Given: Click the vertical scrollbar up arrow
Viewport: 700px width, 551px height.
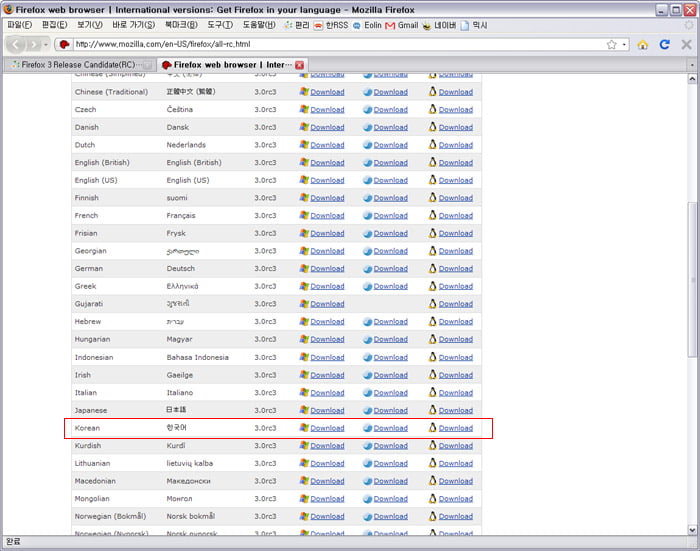Looking at the screenshot, I should pyautogui.click(x=692, y=79).
